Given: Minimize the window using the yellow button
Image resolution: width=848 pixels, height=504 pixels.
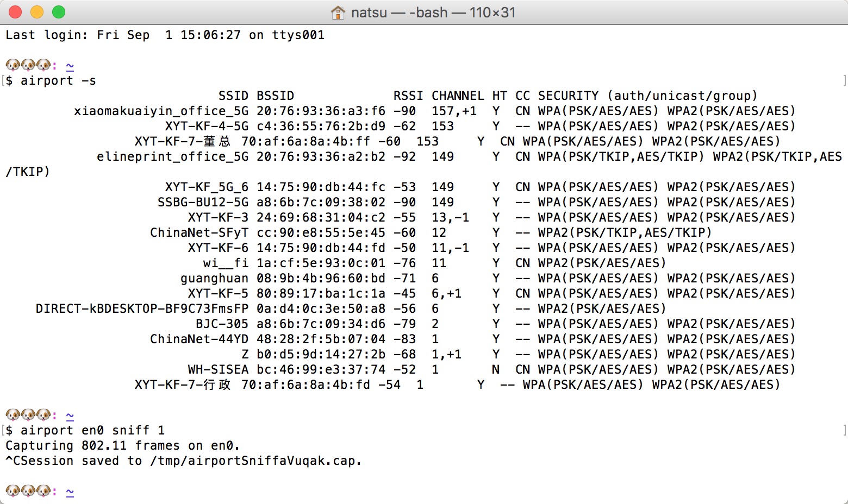Looking at the screenshot, I should (x=37, y=12).
